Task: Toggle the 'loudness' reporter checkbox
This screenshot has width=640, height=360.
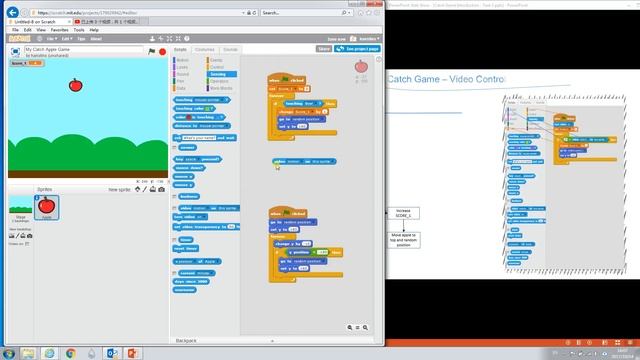Action: tap(175, 197)
